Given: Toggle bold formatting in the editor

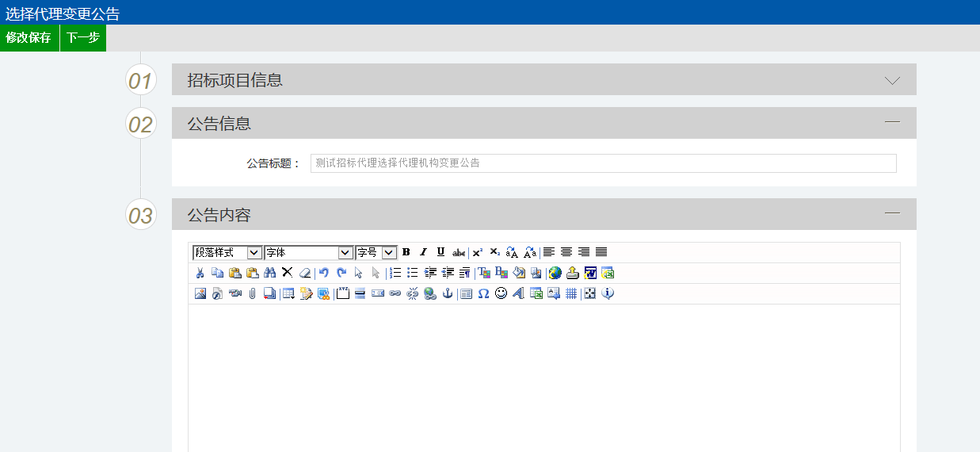Looking at the screenshot, I should [x=406, y=252].
